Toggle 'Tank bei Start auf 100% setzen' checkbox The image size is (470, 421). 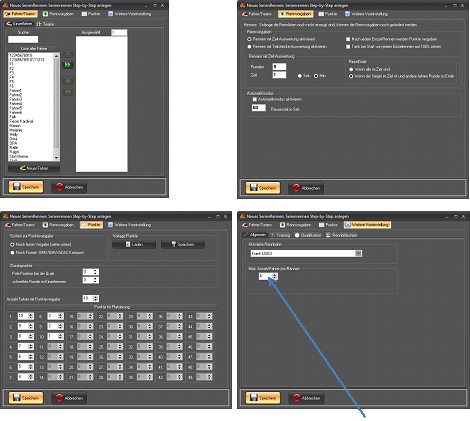point(348,47)
